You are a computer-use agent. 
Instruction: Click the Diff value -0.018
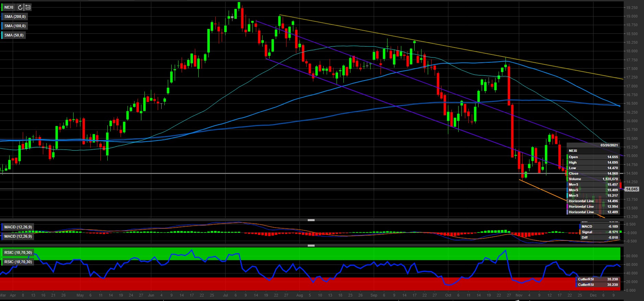coord(613,238)
